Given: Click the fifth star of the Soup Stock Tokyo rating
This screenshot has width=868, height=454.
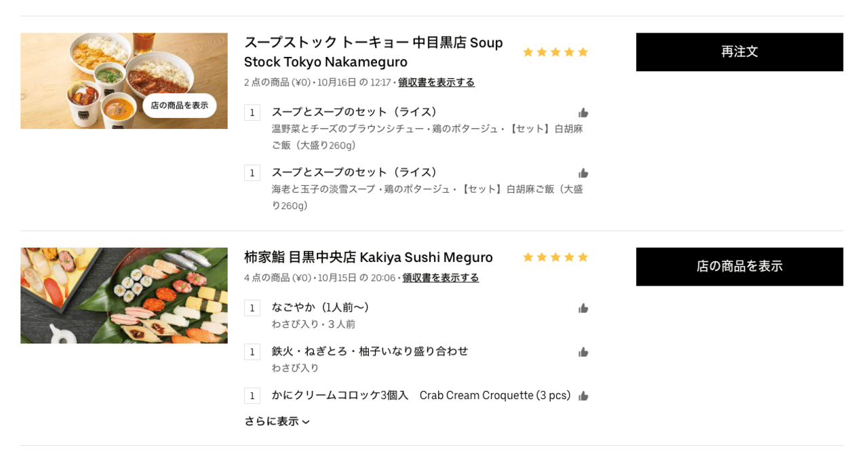Looking at the screenshot, I should 584,52.
